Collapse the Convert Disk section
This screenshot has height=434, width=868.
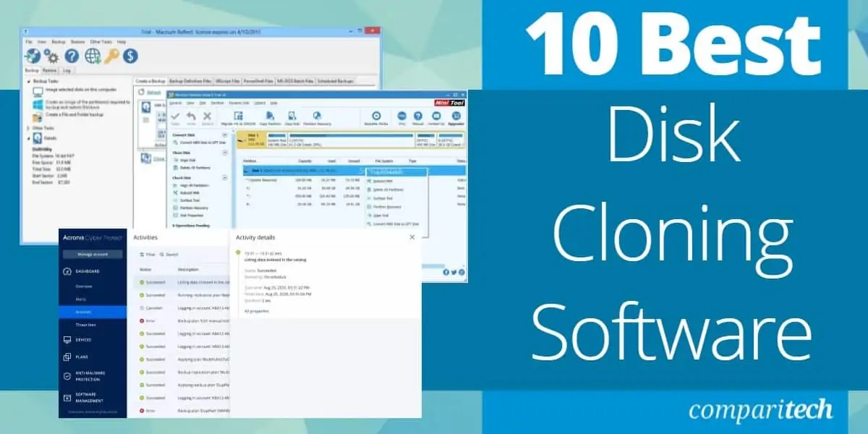click(224, 135)
